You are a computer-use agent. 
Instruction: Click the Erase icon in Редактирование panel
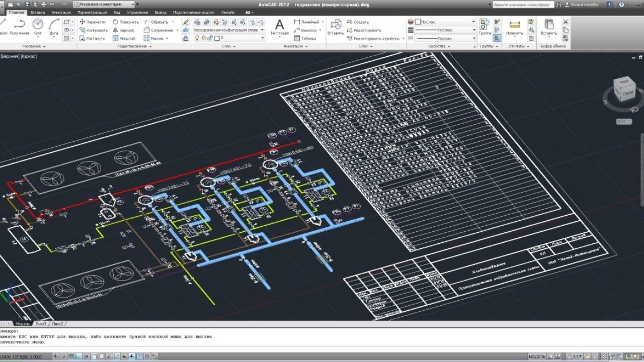186,22
